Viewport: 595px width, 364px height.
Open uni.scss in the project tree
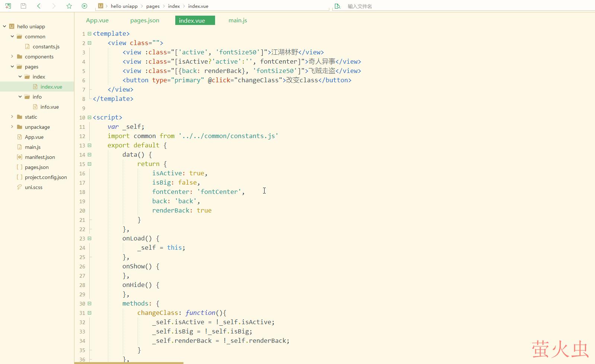click(33, 187)
